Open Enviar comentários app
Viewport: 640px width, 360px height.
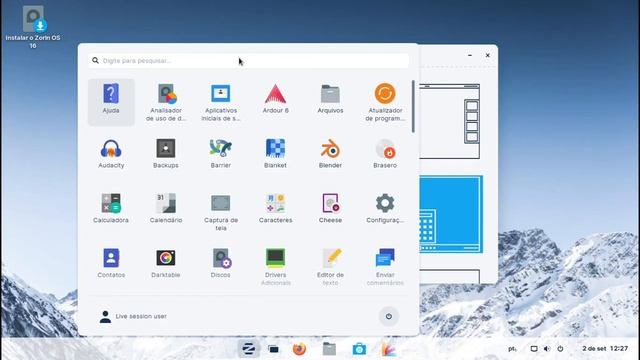(385, 267)
